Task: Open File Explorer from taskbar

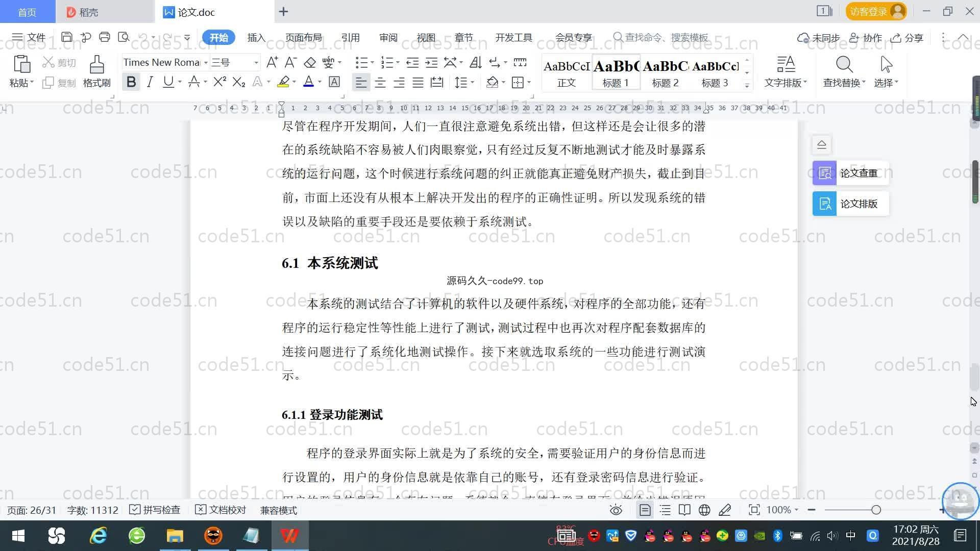Action: (175, 536)
